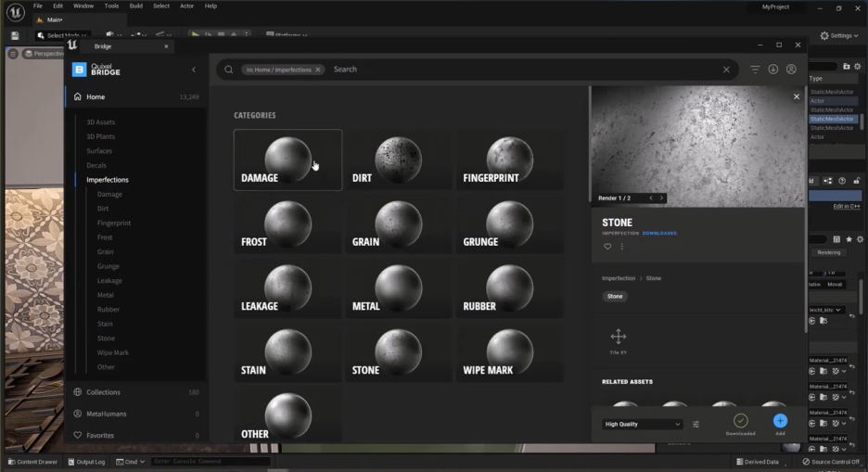Collapse the Bridge sidebar with chevron
The image size is (868, 472).
coord(194,70)
